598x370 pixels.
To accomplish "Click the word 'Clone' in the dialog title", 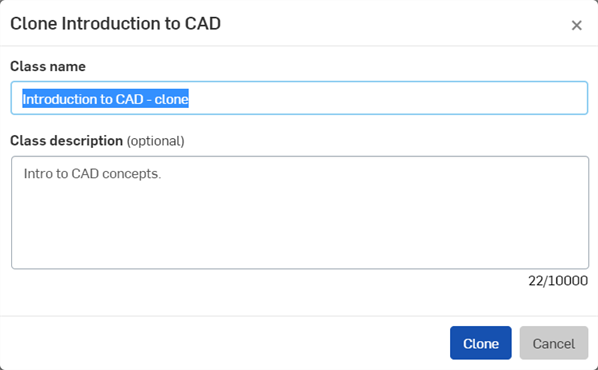I will pyautogui.click(x=34, y=24).
